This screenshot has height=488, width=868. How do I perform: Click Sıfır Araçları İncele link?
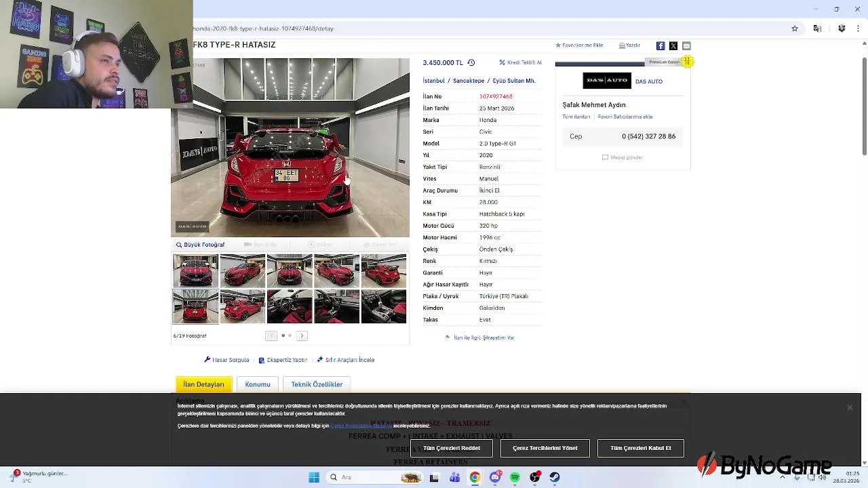tap(346, 360)
